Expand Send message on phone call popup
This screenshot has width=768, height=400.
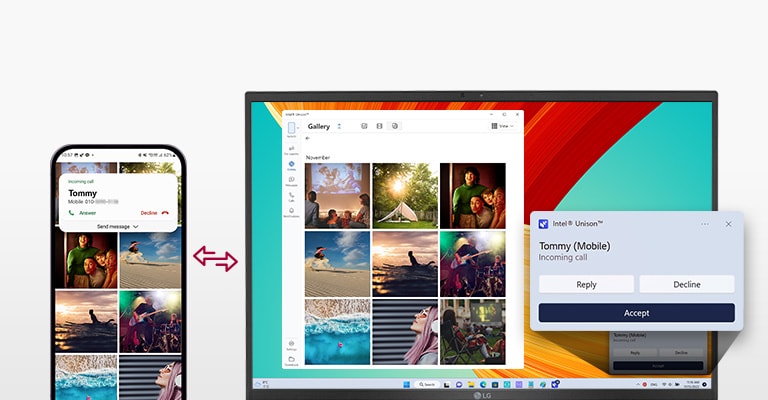pos(118,227)
